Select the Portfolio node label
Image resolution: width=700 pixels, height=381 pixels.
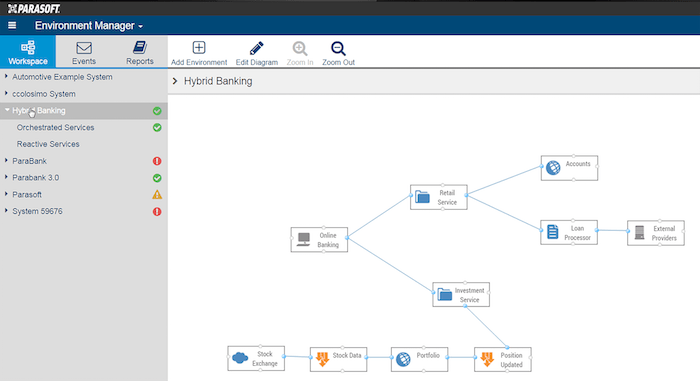(x=428, y=356)
